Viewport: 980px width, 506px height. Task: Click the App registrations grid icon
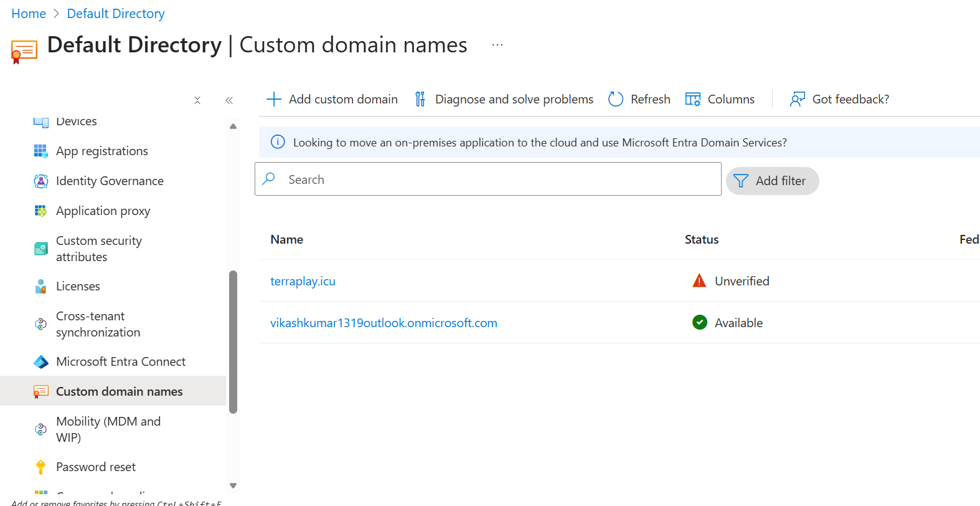[x=40, y=151]
